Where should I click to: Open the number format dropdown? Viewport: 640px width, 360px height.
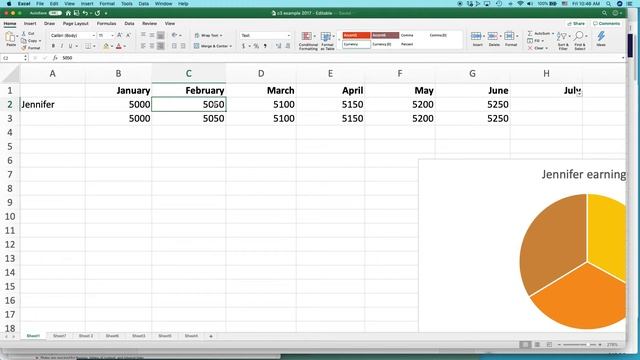point(289,36)
